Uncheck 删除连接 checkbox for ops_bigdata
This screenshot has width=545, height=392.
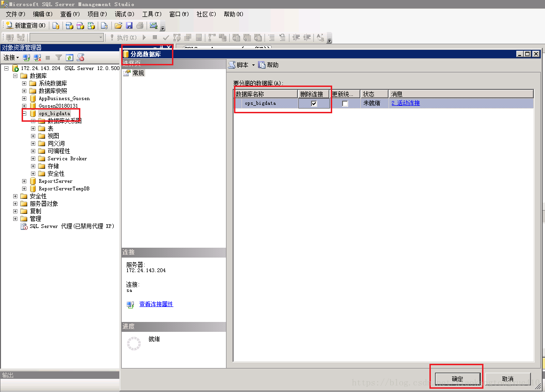pyautogui.click(x=314, y=103)
